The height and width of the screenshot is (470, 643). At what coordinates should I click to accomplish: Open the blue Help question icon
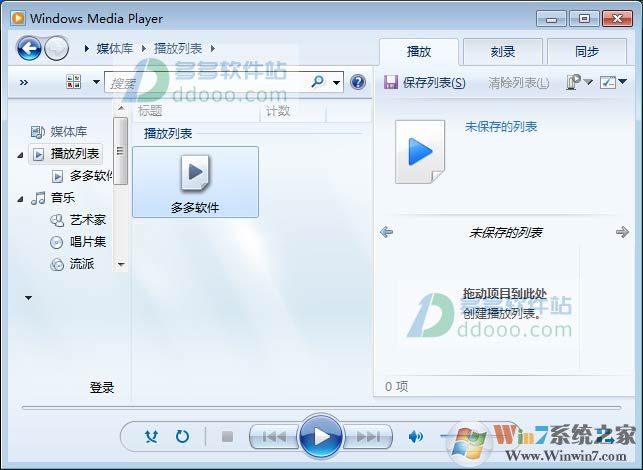358,82
